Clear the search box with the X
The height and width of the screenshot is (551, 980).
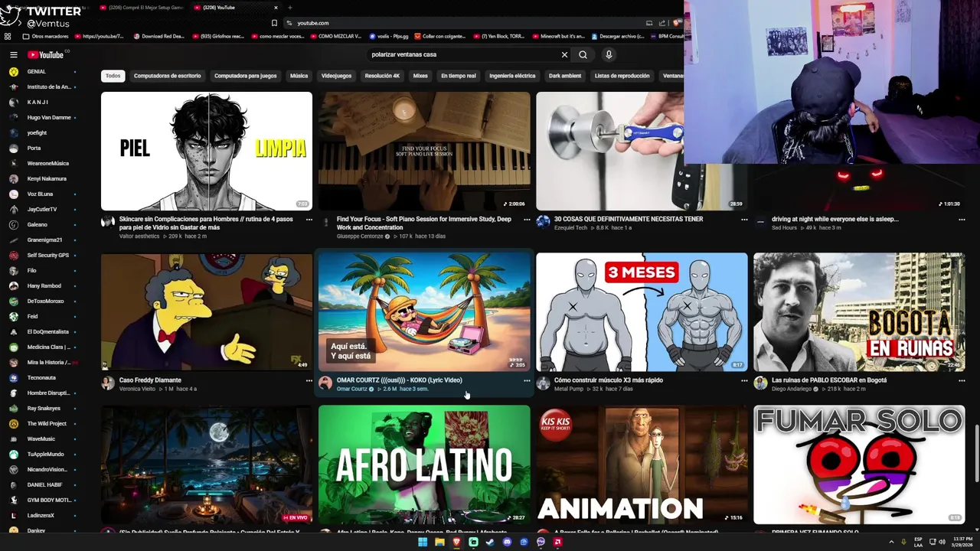(x=564, y=54)
